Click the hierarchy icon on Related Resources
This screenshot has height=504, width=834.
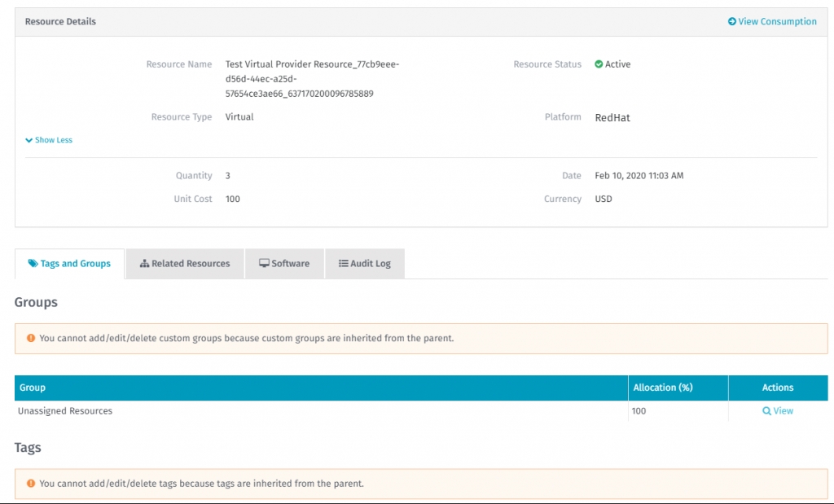(144, 264)
